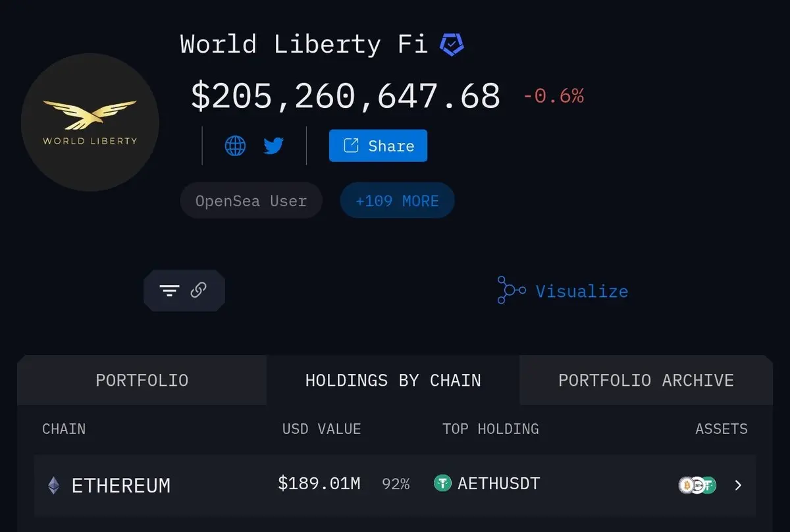Select the OpenSea User tag
The height and width of the screenshot is (532, 790).
pos(251,201)
